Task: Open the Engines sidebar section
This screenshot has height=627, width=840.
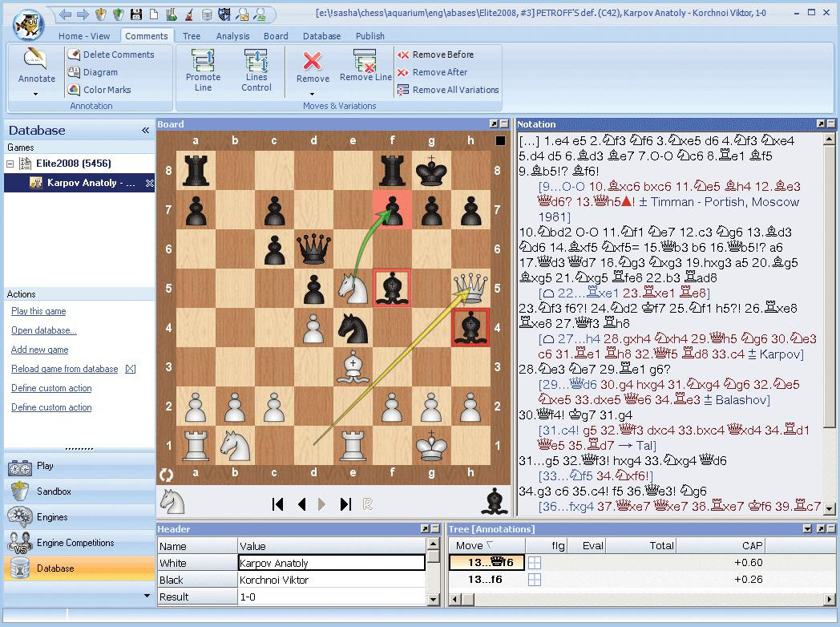Action: click(x=79, y=516)
